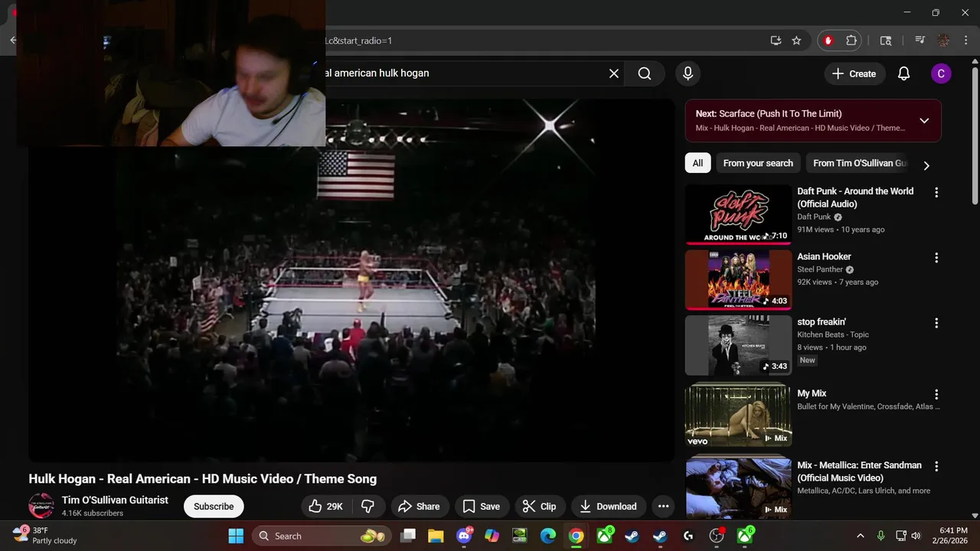Click the 'stop freakin'' video title
This screenshot has height=551, width=980.
tap(822, 322)
